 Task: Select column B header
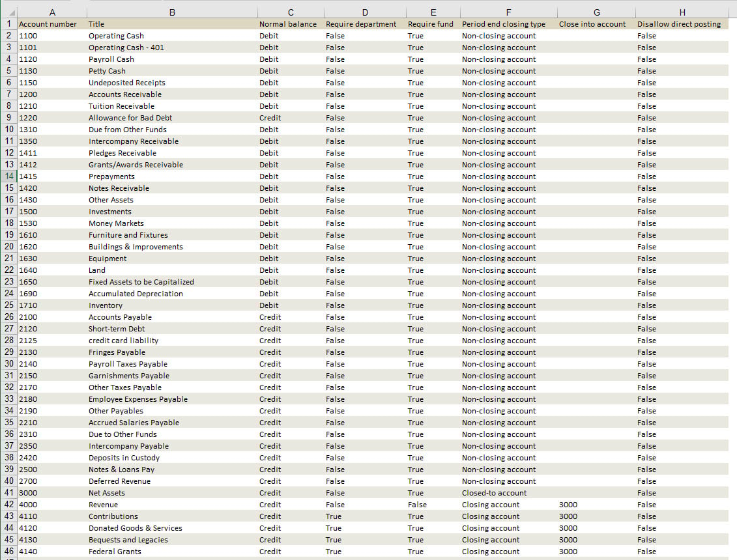click(171, 12)
